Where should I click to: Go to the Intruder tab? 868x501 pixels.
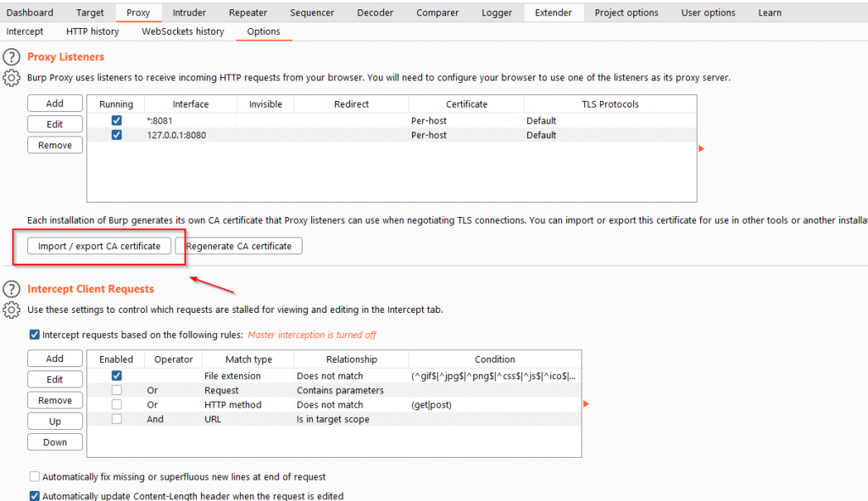point(189,12)
